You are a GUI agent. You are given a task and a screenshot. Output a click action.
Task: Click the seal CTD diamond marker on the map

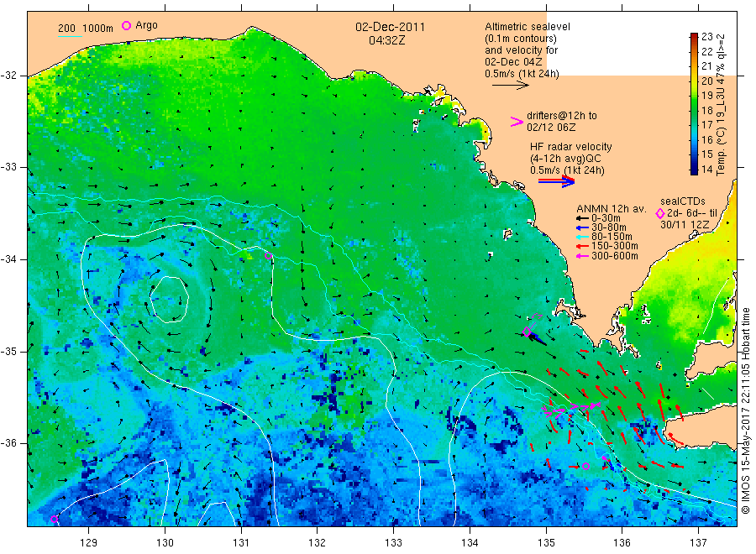click(527, 332)
